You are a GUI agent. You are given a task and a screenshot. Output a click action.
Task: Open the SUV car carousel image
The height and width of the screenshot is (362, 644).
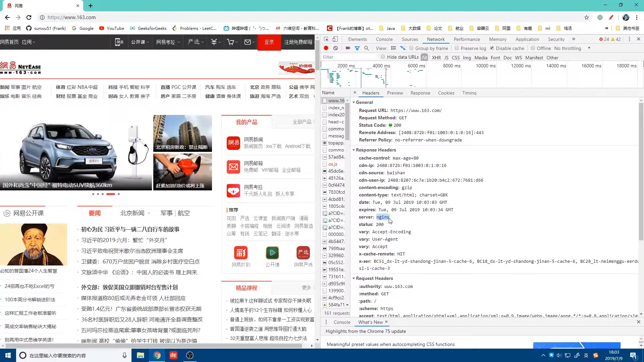point(76,153)
